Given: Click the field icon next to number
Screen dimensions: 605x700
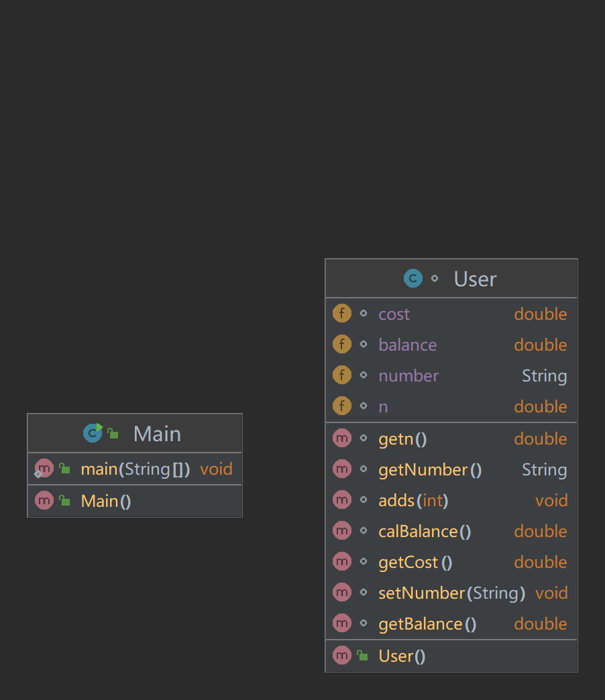Looking at the screenshot, I should click(x=342, y=375).
